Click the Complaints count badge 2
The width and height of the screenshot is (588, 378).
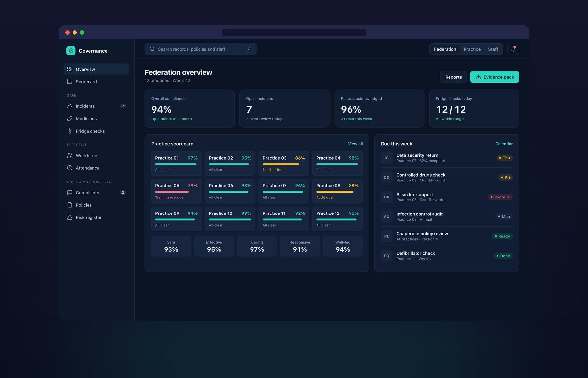point(123,193)
